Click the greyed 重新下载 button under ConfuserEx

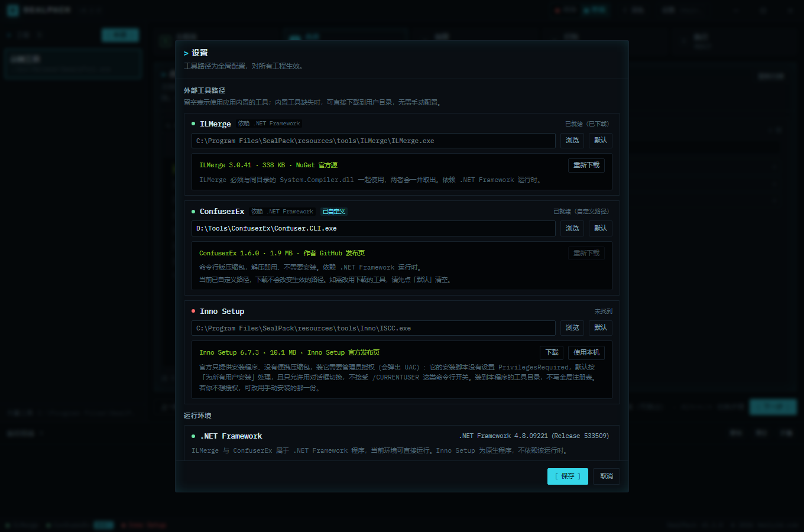(586, 253)
